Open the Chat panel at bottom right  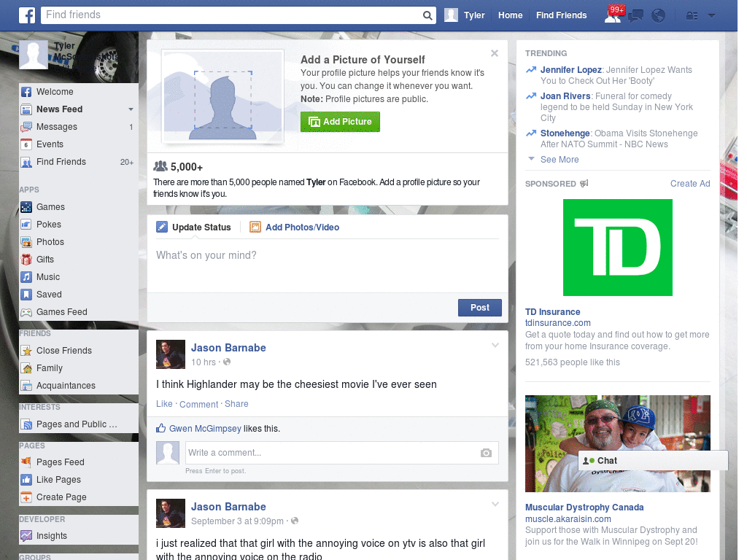point(605,460)
